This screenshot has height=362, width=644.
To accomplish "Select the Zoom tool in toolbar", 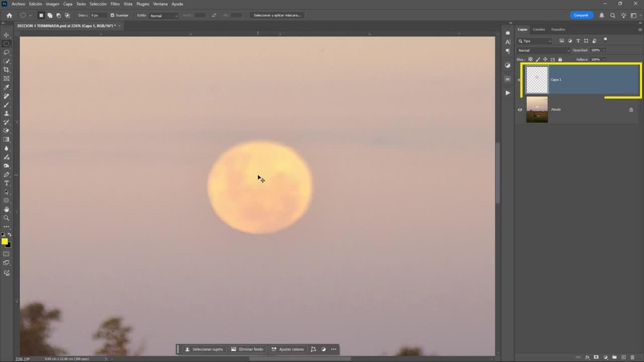I will tap(6, 218).
